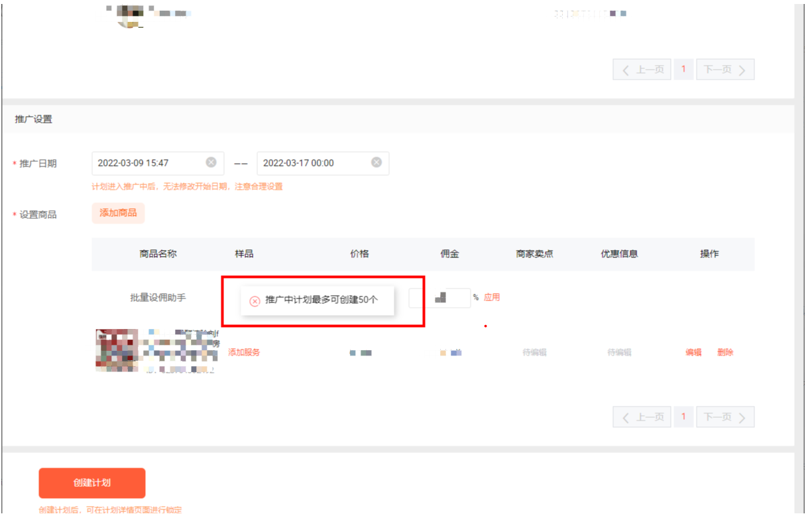Screen dimensions: 812x516
Task: Click the error icon in the toast message
Action: click(x=255, y=301)
